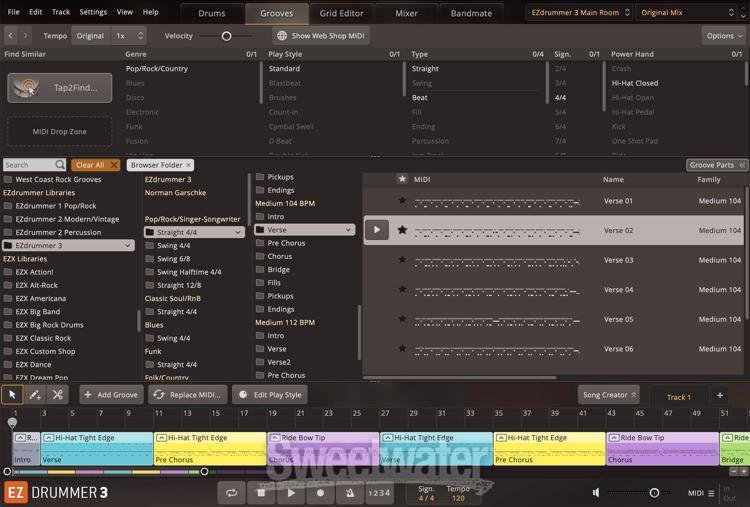Screen dimensions: 750x507
Task: Select the scissors cut tool
Action: pyautogui.click(x=58, y=395)
